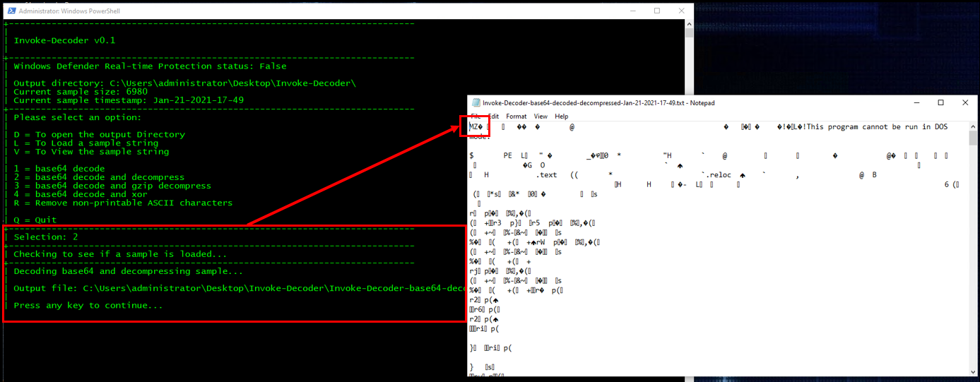Click the 'Windows Defender Real-time Protection status: False' line
980x382 pixels.
click(x=150, y=66)
